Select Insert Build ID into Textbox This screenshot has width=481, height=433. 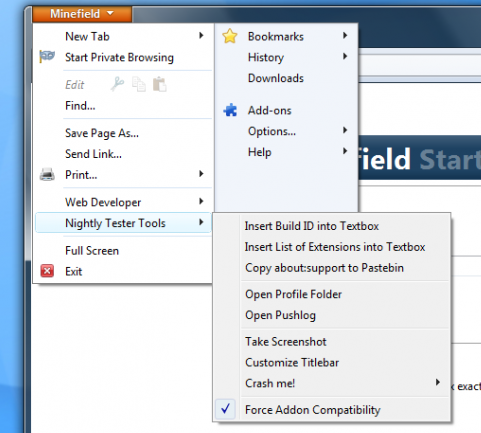(312, 226)
